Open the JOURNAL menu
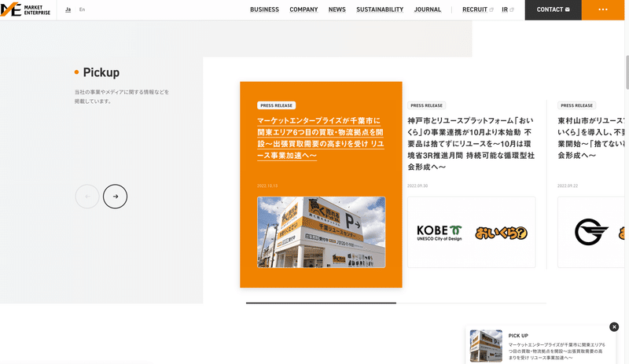This screenshot has height=364, width=629. 428,9
